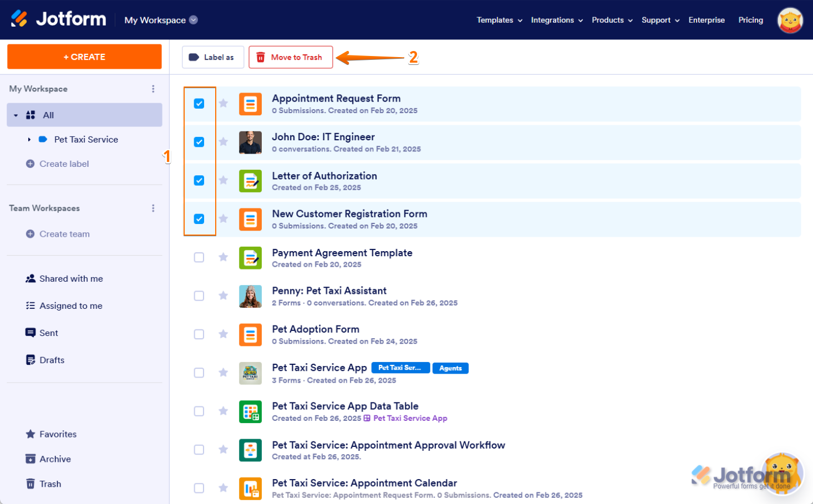Click the Letter of Authorization document icon
The width and height of the screenshot is (813, 504).
click(x=250, y=181)
